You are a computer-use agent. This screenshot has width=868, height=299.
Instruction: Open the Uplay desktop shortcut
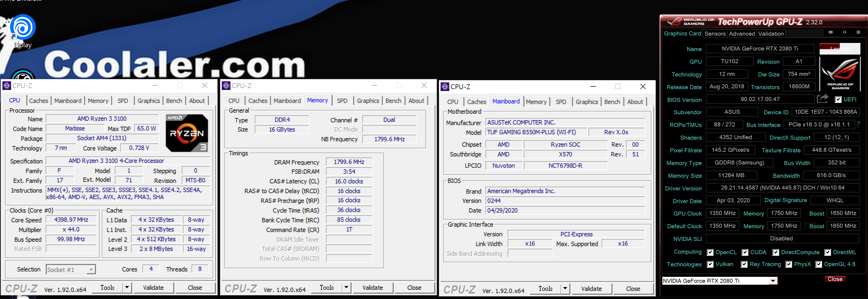tap(23, 32)
